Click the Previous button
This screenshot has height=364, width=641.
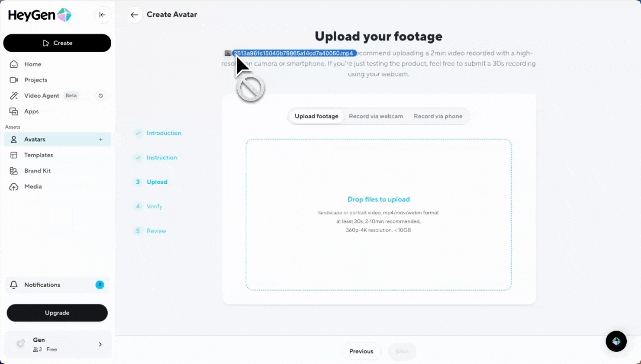pyautogui.click(x=361, y=351)
